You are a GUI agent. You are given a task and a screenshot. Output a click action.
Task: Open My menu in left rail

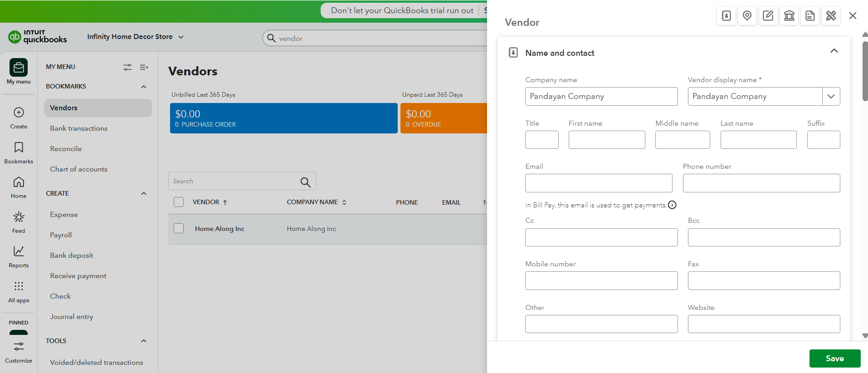click(x=19, y=72)
